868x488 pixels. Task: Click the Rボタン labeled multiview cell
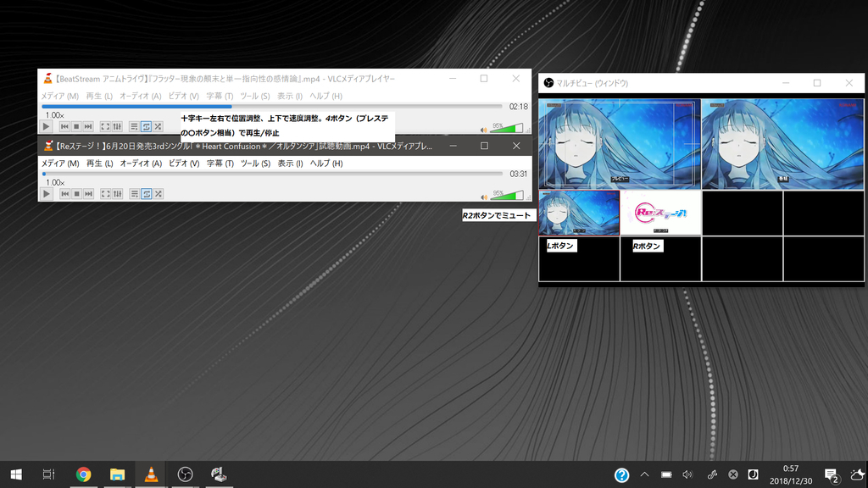click(x=660, y=259)
